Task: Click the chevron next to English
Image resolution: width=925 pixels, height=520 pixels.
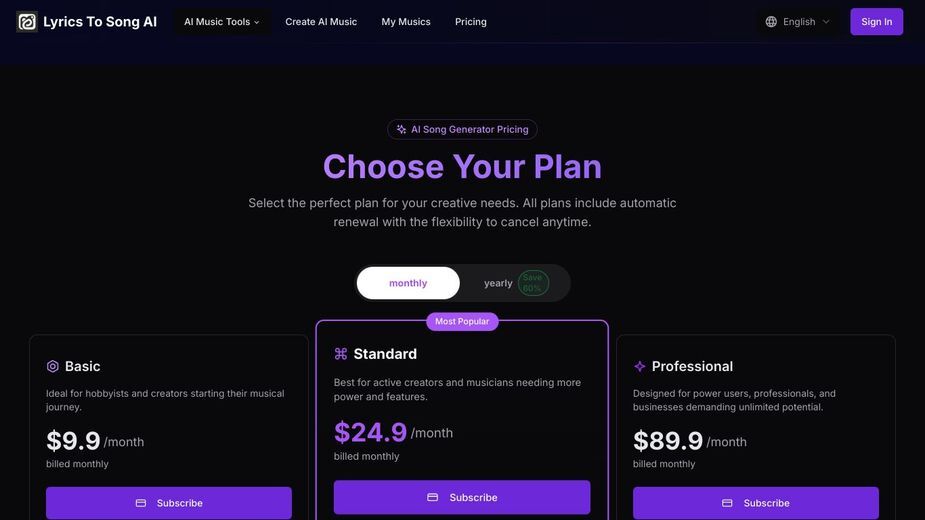Action: pyautogui.click(x=826, y=22)
